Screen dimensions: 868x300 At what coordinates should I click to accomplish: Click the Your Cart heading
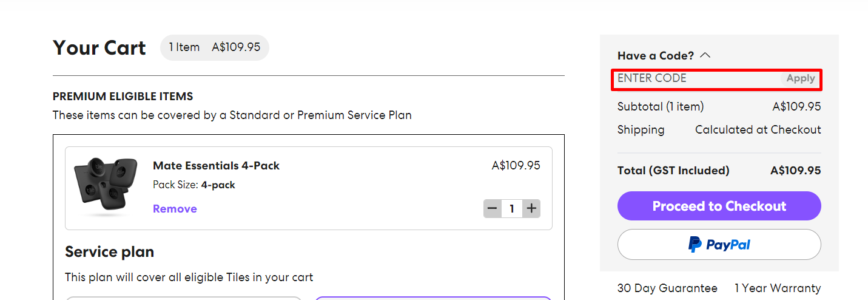point(99,48)
